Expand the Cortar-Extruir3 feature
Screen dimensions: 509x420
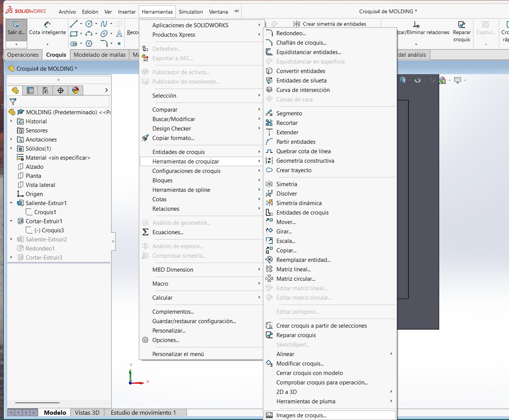pyautogui.click(x=11, y=258)
